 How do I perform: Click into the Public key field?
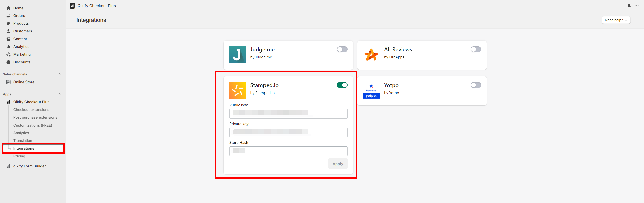click(288, 114)
